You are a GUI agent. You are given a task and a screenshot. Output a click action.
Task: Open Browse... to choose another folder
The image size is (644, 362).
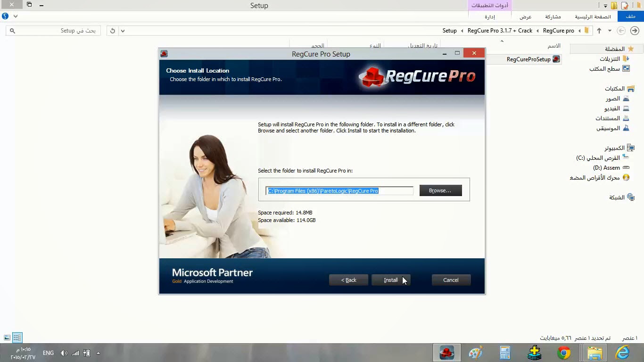[440, 190]
